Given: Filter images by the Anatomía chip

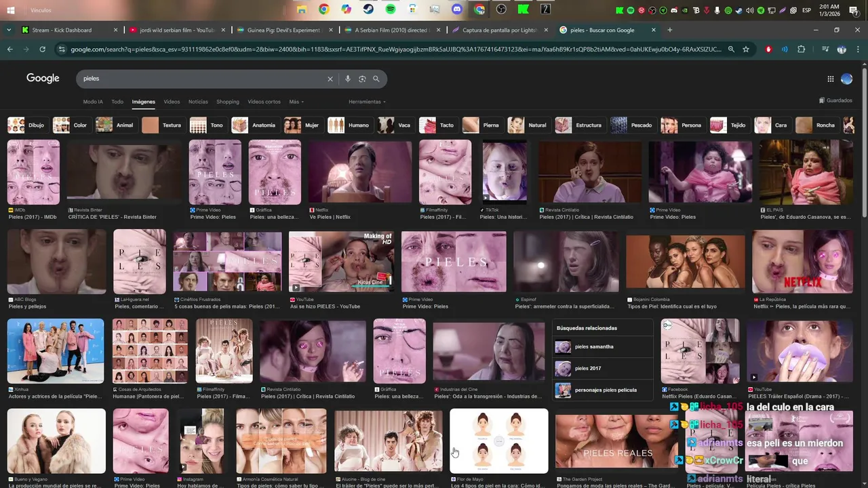Looking at the screenshot, I should (x=254, y=125).
